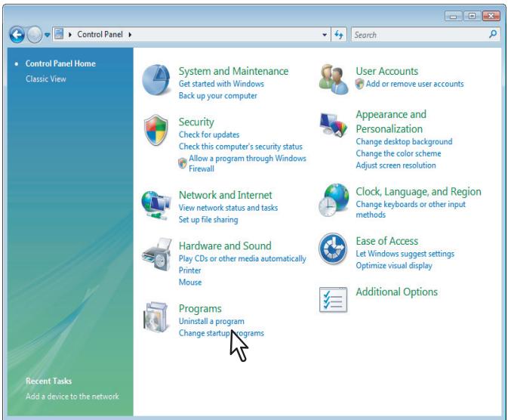
Task: Open System and Maintenance category
Action: pos(233,71)
